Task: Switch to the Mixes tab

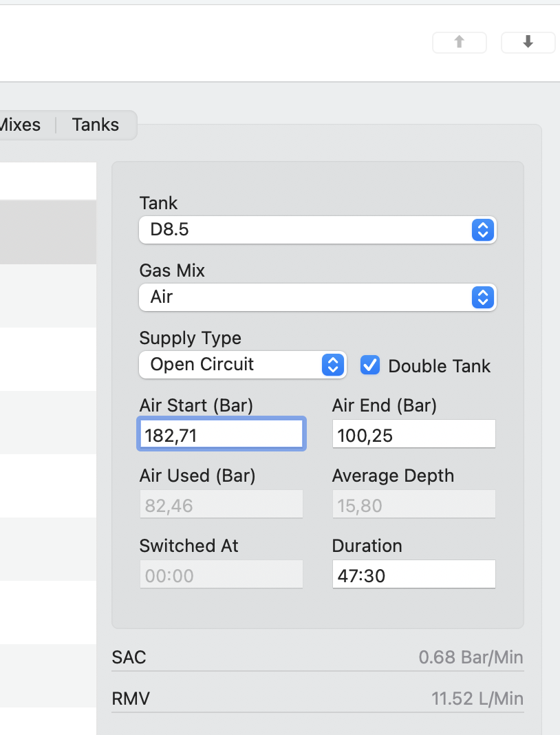Action: [21, 125]
